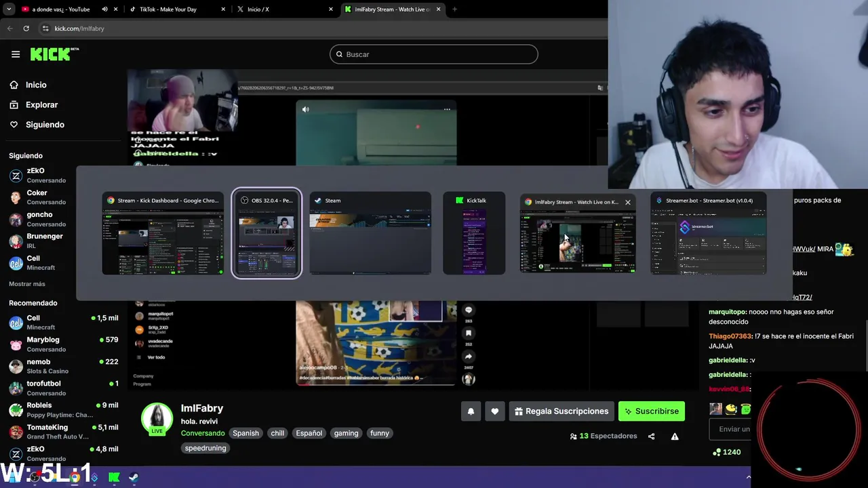The width and height of the screenshot is (868, 488).
Task: Mute the YouTube tab audio icon
Action: 104,9
